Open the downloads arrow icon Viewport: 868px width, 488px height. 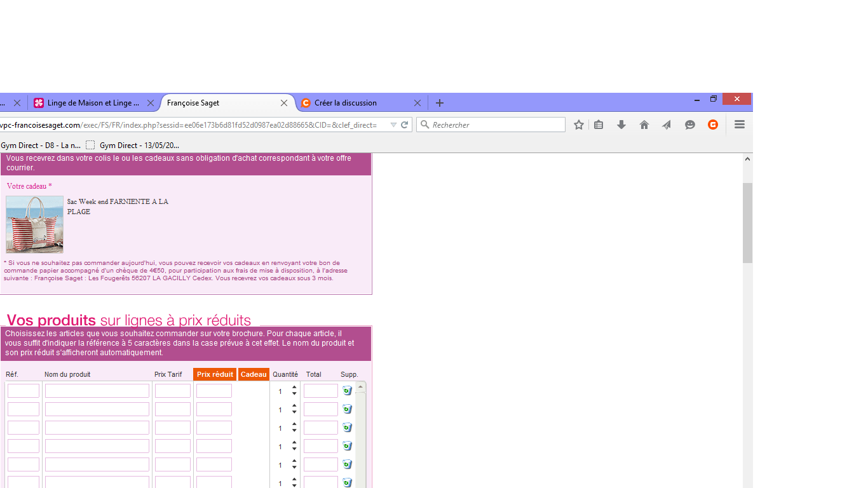tap(621, 125)
